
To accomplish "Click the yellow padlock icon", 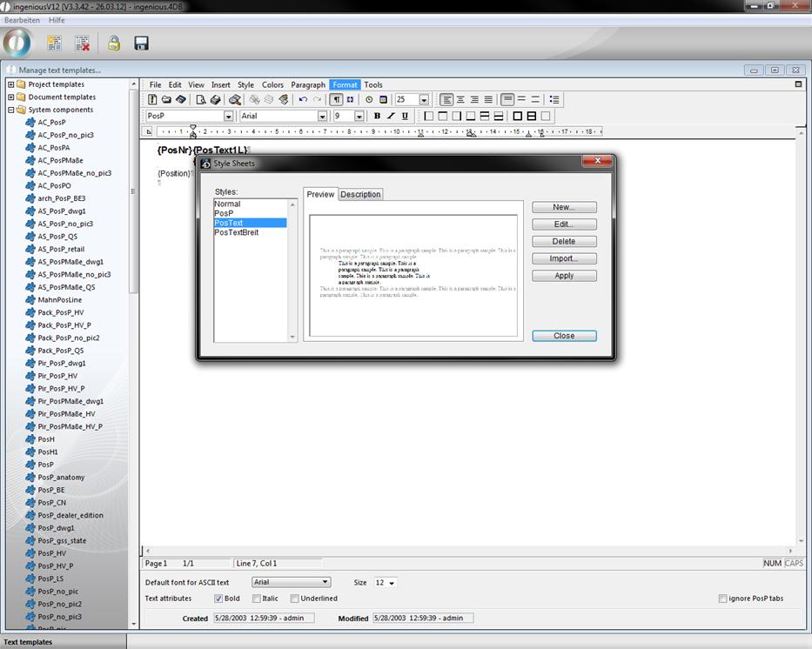I will 113,43.
